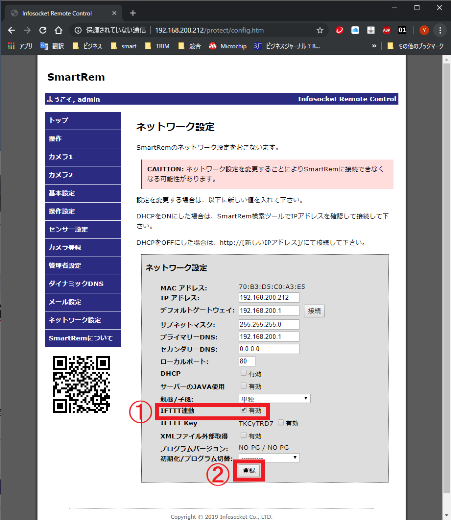Screen dimensions: 451x520
Task: Open the other bookmarks folder
Action: coord(415,46)
